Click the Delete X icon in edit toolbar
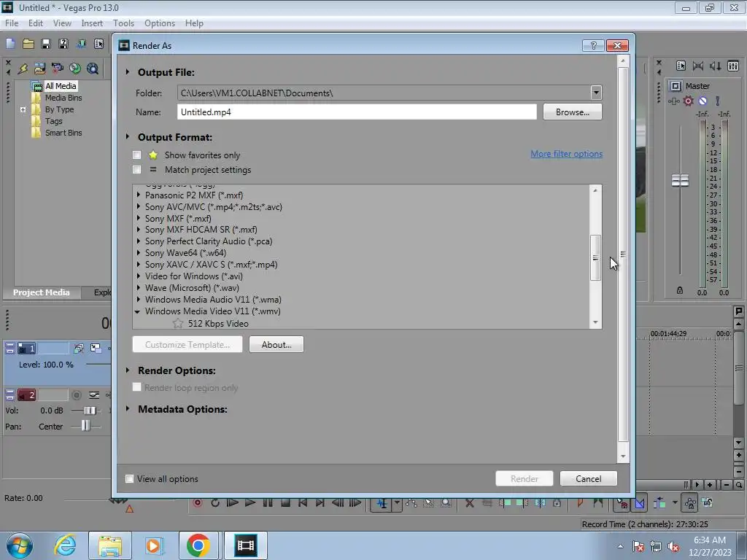The height and width of the screenshot is (560, 747). coord(469,503)
